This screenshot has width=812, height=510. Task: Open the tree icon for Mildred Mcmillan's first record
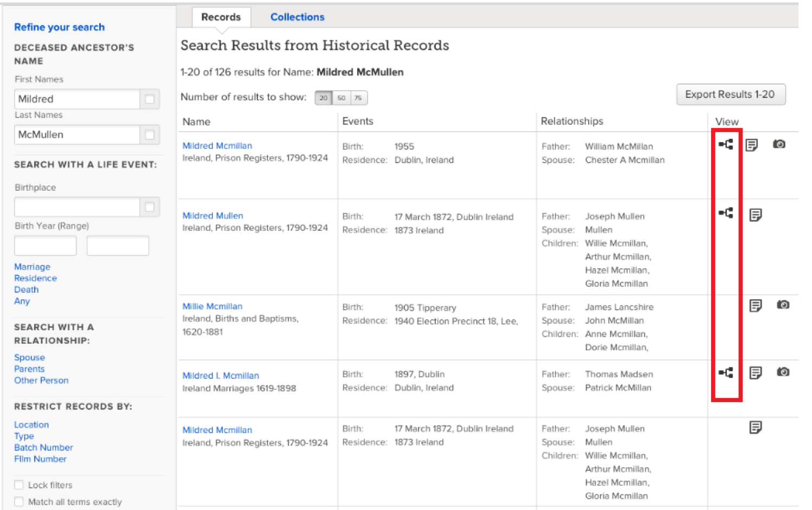726,144
